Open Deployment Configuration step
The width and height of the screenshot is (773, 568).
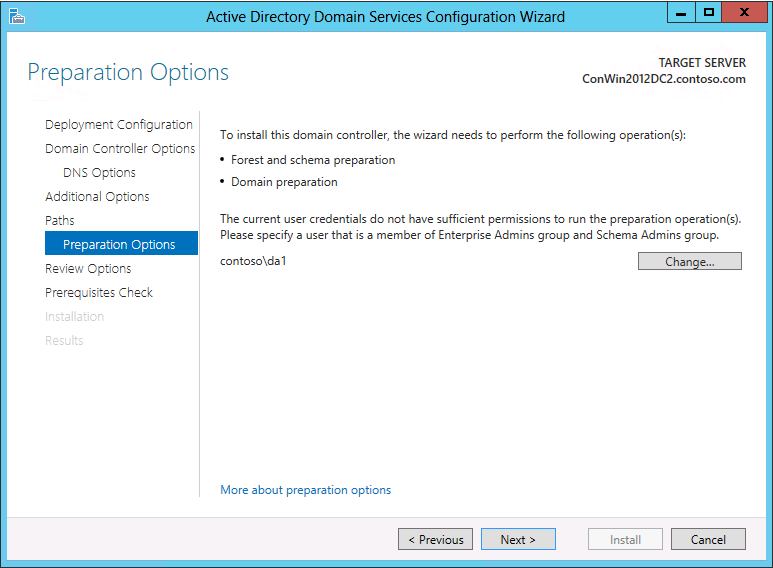[x=118, y=125]
